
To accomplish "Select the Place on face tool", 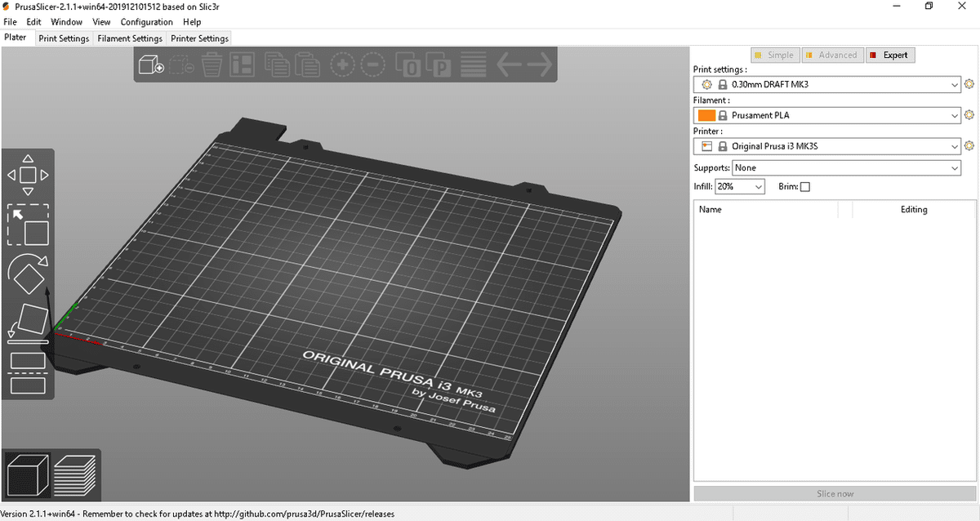I will coord(28,323).
